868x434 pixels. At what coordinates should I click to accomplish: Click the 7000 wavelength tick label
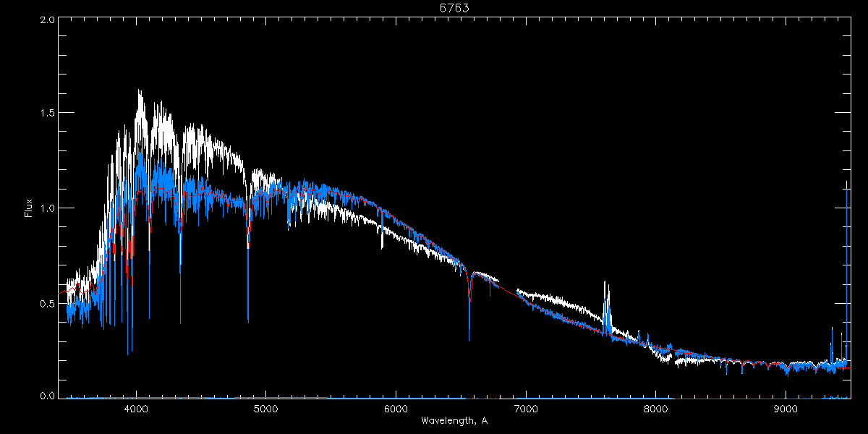click(526, 408)
